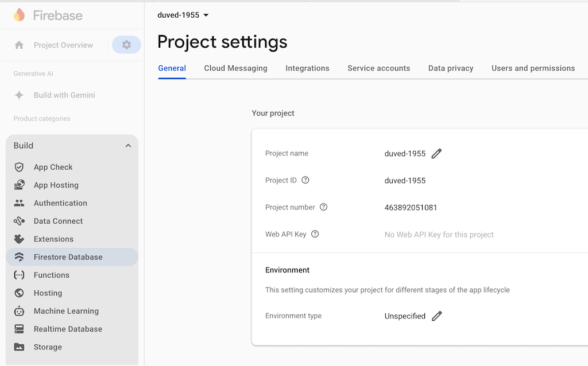Edit project name with pencil icon

(436, 154)
